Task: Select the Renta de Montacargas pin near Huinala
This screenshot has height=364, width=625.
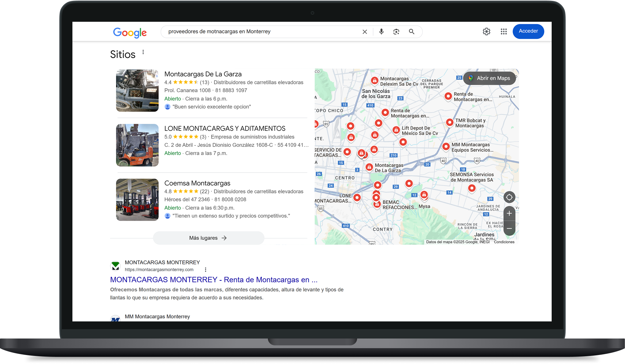Action: point(448,96)
